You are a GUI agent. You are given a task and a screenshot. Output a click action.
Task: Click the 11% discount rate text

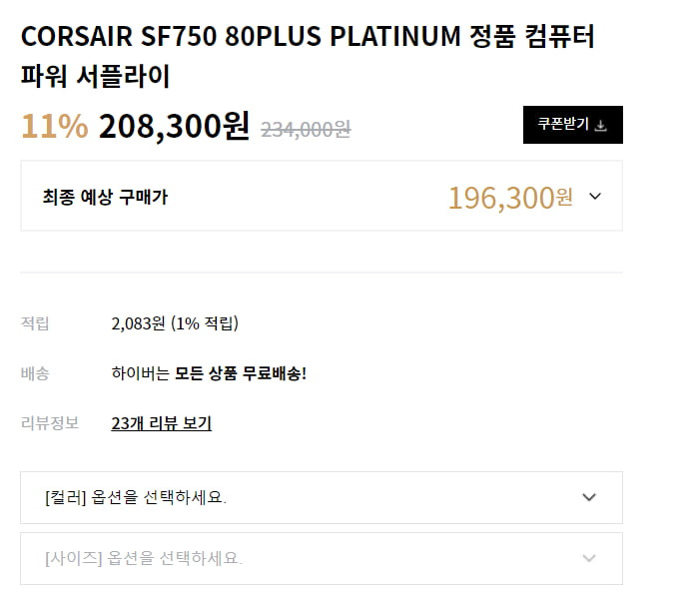click(55, 126)
